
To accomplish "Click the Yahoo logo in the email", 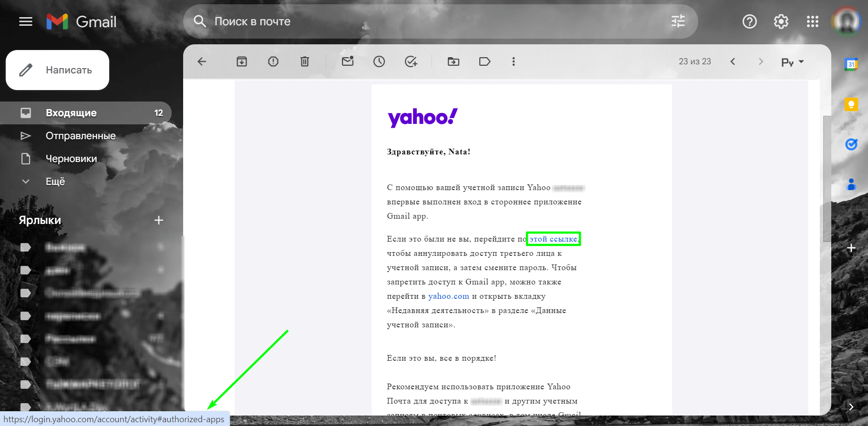I will [x=423, y=117].
